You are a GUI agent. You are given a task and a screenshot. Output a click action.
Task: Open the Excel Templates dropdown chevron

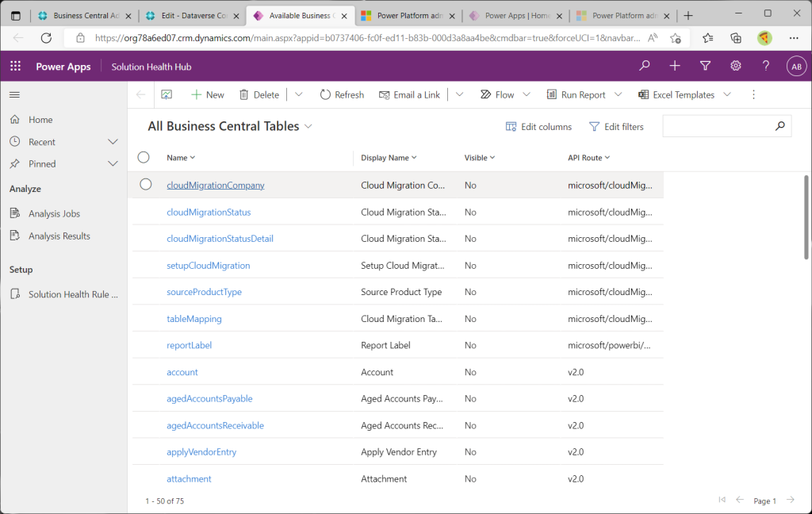coord(727,95)
